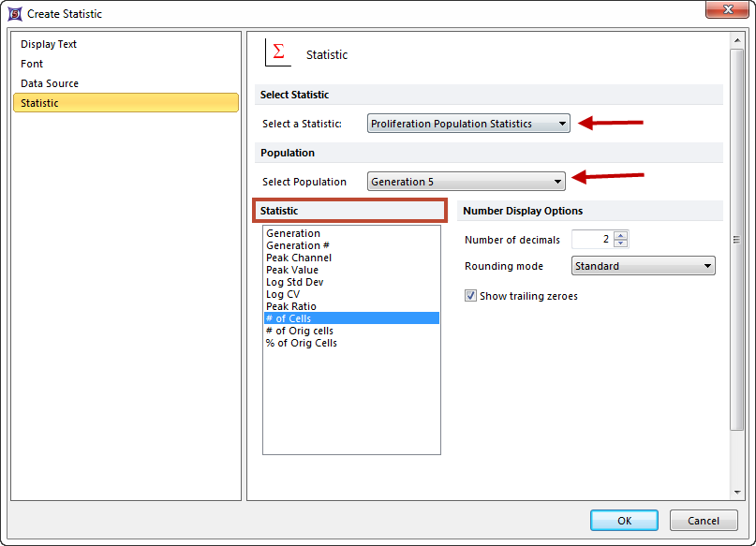This screenshot has height=546, width=756.
Task: Click the scroll down arrow of the panel
Action: (x=737, y=492)
